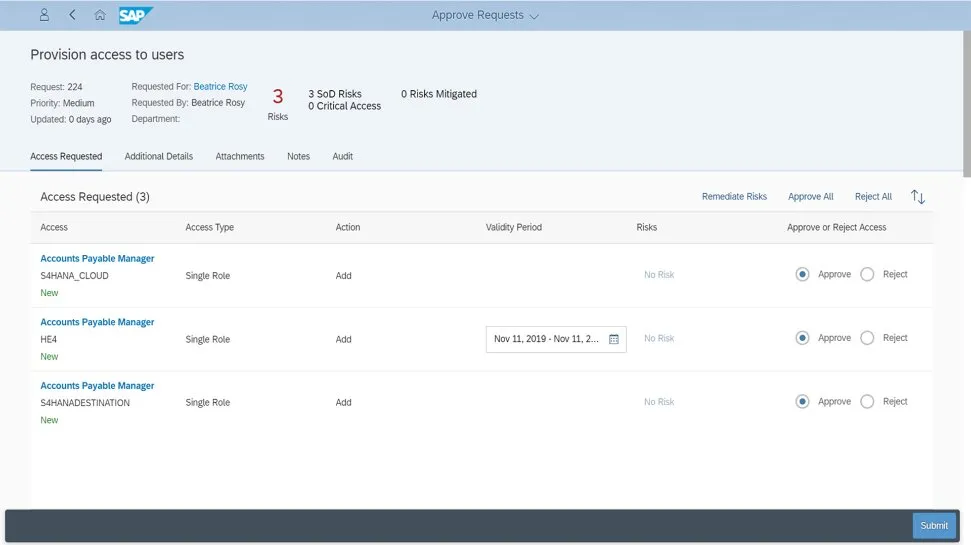Select Reject for S4HANA_CLOUD role
This screenshot has height=545, width=971.
tap(867, 275)
